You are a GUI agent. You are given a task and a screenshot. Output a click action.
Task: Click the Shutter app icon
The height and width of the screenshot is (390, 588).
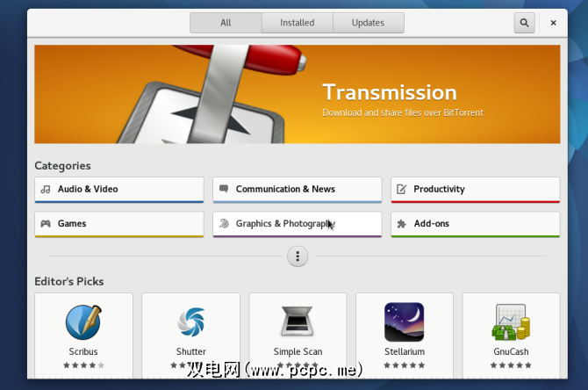[x=190, y=322]
